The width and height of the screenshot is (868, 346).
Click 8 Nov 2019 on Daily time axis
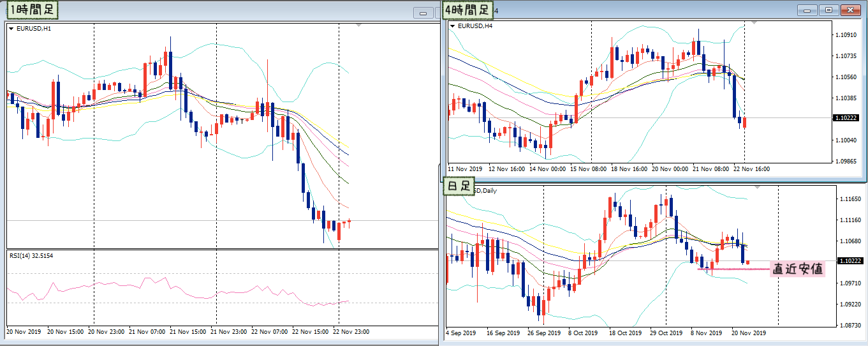pyautogui.click(x=706, y=333)
